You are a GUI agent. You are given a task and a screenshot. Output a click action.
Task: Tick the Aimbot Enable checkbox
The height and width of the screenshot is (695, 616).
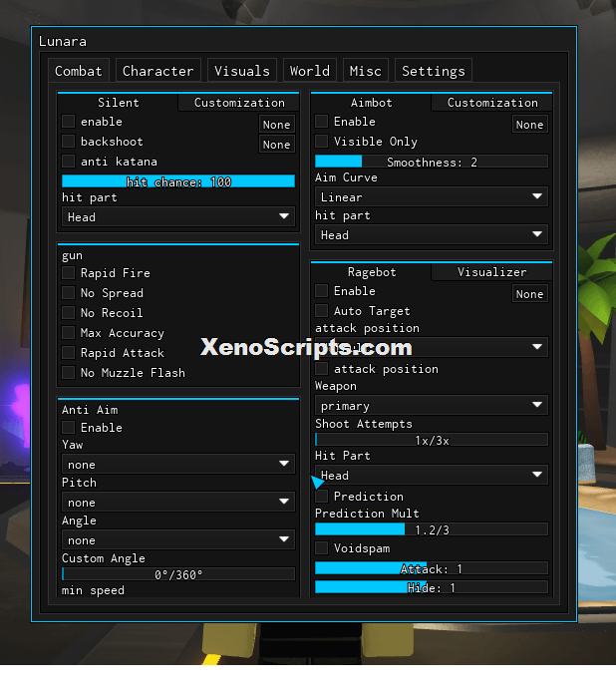(321, 121)
